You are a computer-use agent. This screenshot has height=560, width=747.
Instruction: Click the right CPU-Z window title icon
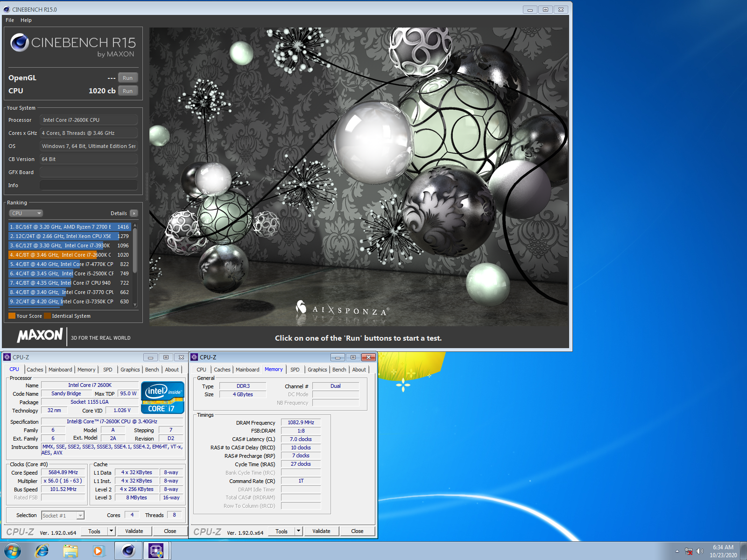tap(194, 357)
